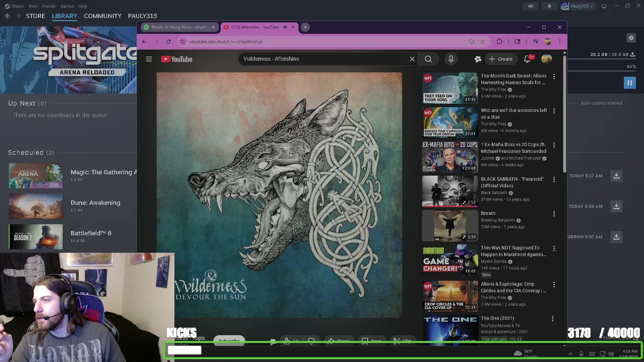Switch to Nordic & Viking Music browser tab
The height and width of the screenshot is (362, 644).
[179, 27]
